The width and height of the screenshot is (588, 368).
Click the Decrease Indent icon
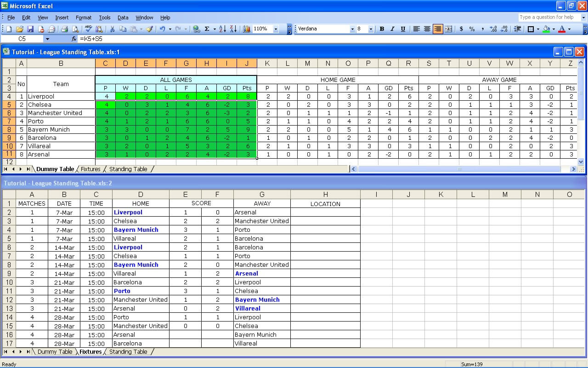click(x=517, y=29)
